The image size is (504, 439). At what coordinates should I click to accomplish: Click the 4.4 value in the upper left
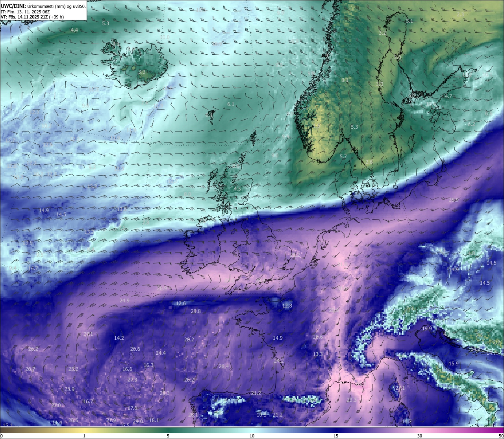(74, 30)
